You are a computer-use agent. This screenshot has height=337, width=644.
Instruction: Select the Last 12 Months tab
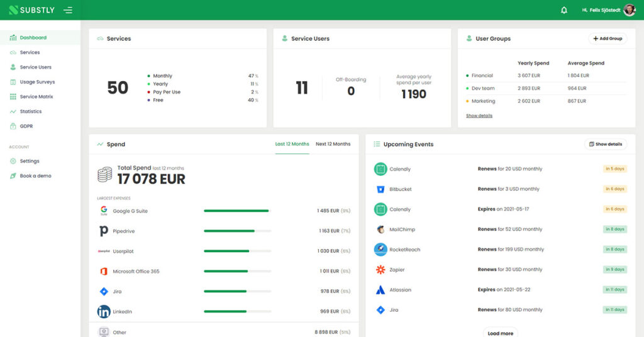pyautogui.click(x=292, y=144)
